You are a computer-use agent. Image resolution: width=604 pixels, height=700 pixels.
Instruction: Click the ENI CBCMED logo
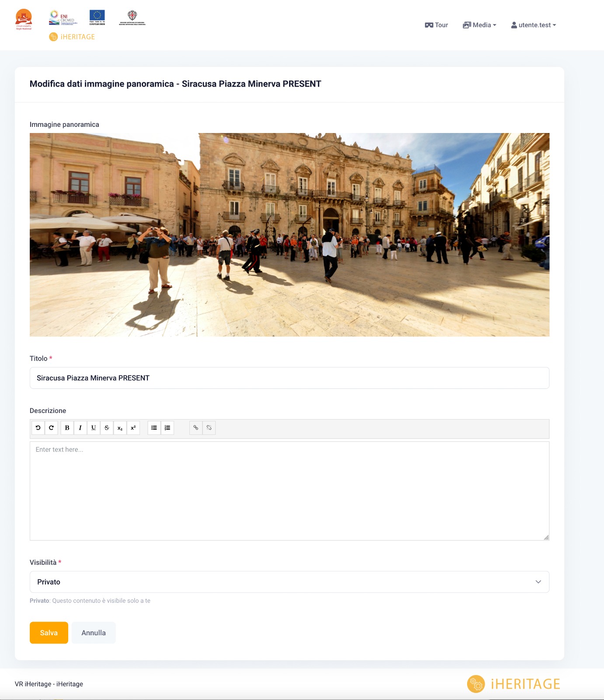(63, 17)
